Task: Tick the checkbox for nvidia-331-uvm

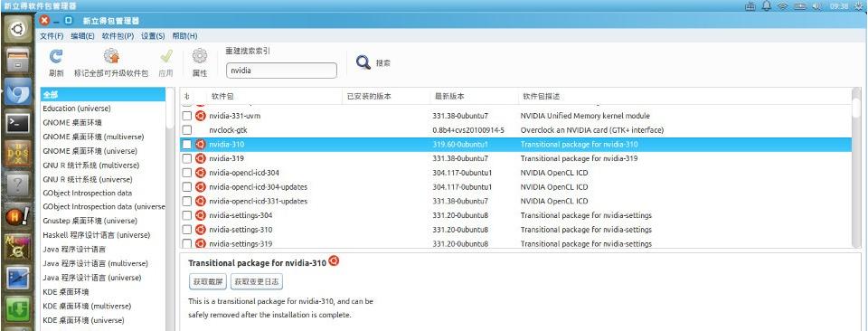Action: tap(187, 116)
